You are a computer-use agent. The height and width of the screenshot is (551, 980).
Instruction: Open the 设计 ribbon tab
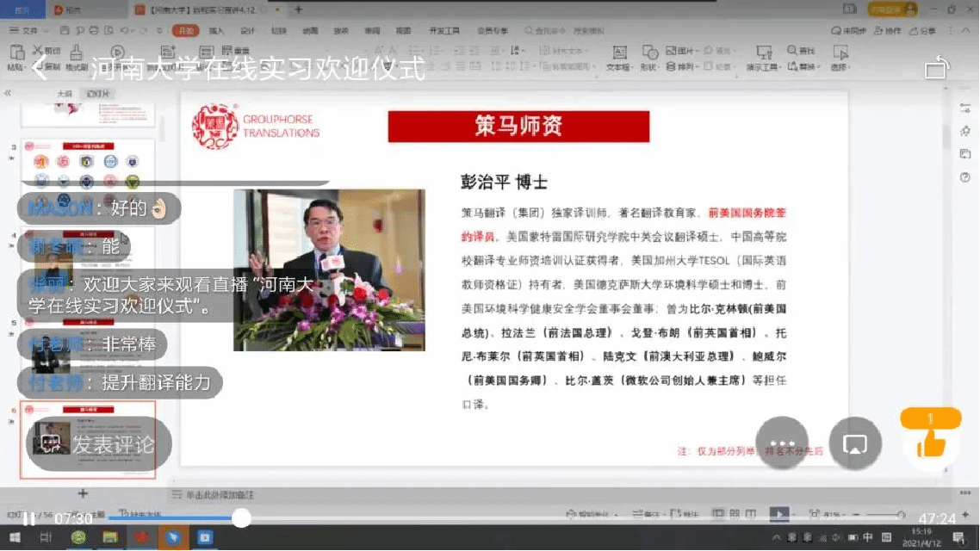(247, 31)
